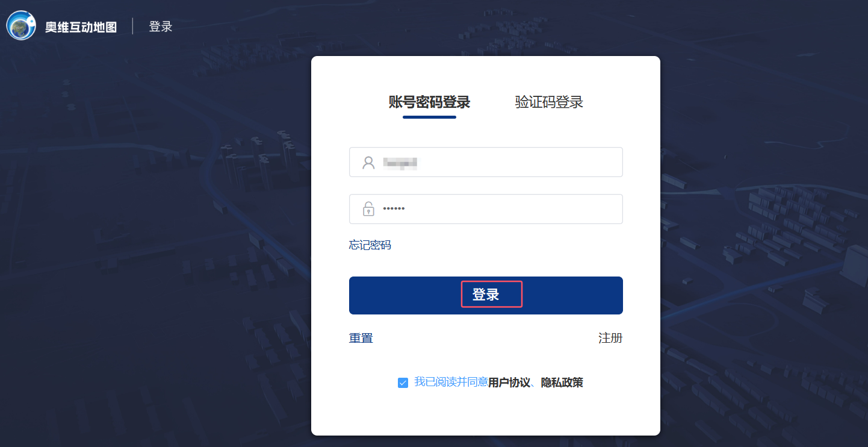This screenshot has width=868, height=447.
Task: Click the 重置 link
Action: click(361, 338)
